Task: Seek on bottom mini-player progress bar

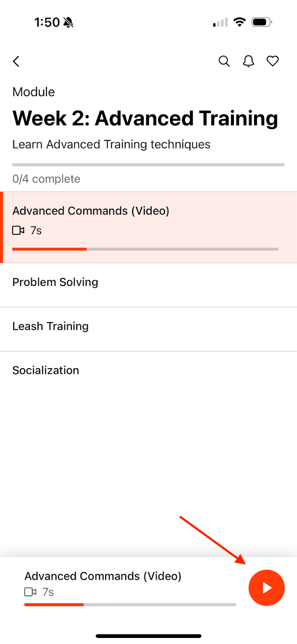Action: point(130,605)
